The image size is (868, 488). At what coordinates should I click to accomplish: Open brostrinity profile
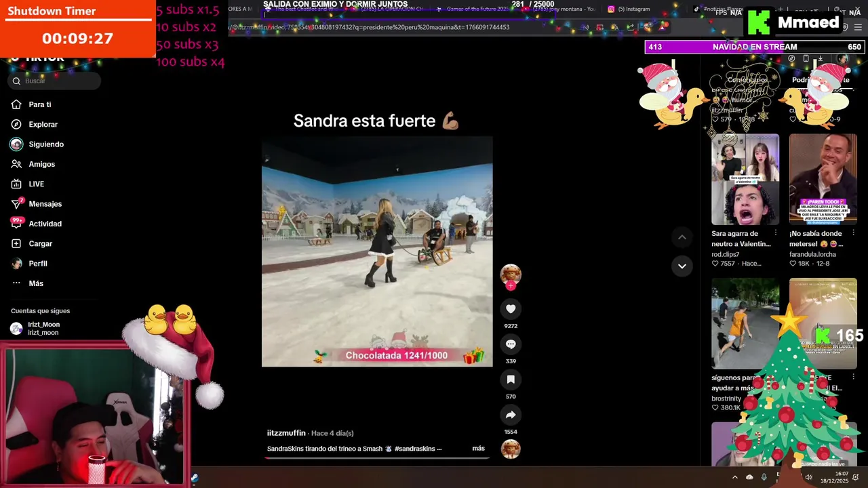pos(726,399)
